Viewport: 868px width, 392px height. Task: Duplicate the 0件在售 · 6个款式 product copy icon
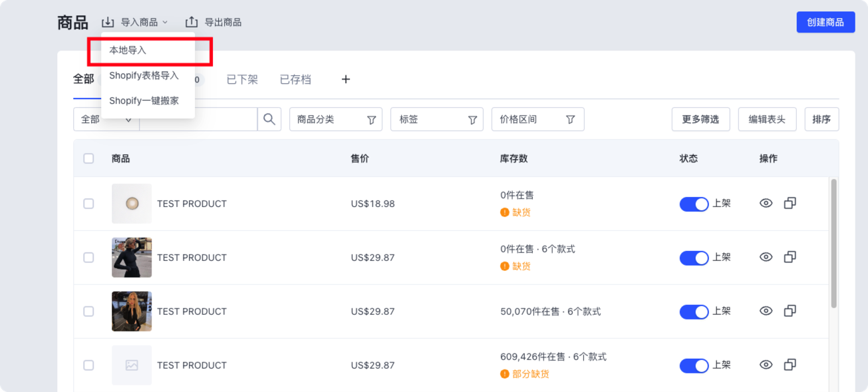pos(790,257)
